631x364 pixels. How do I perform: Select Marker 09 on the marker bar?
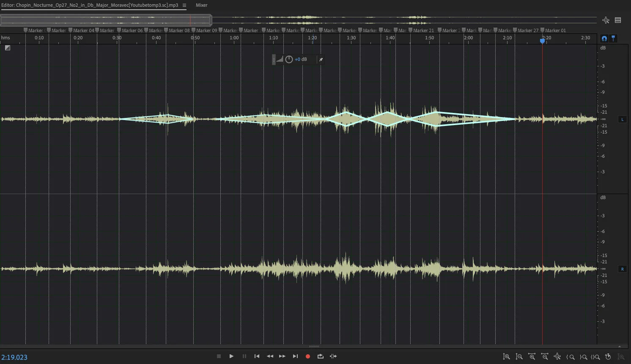204,30
